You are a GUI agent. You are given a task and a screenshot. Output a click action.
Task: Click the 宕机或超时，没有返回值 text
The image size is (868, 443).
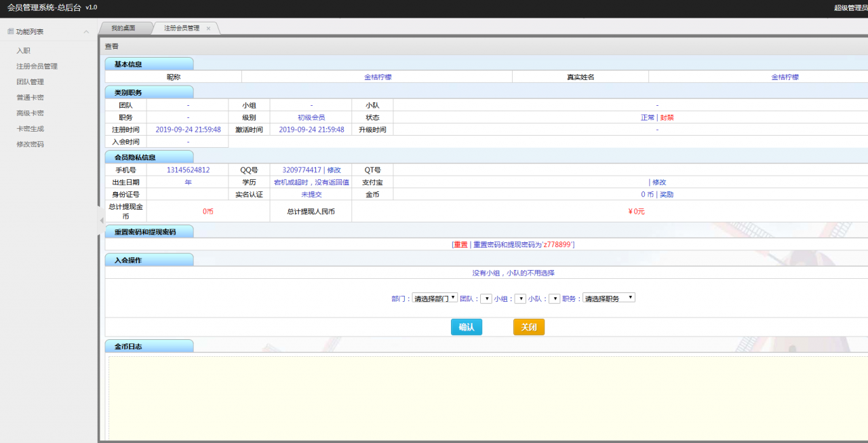(311, 182)
